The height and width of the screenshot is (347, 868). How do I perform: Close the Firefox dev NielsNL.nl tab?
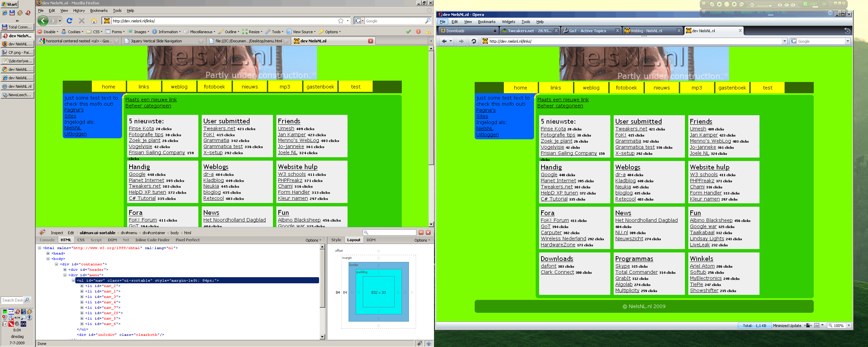371,41
